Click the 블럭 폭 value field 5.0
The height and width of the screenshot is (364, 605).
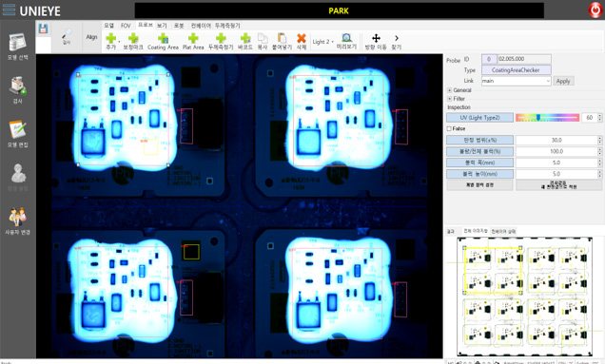pyautogui.click(x=556, y=163)
